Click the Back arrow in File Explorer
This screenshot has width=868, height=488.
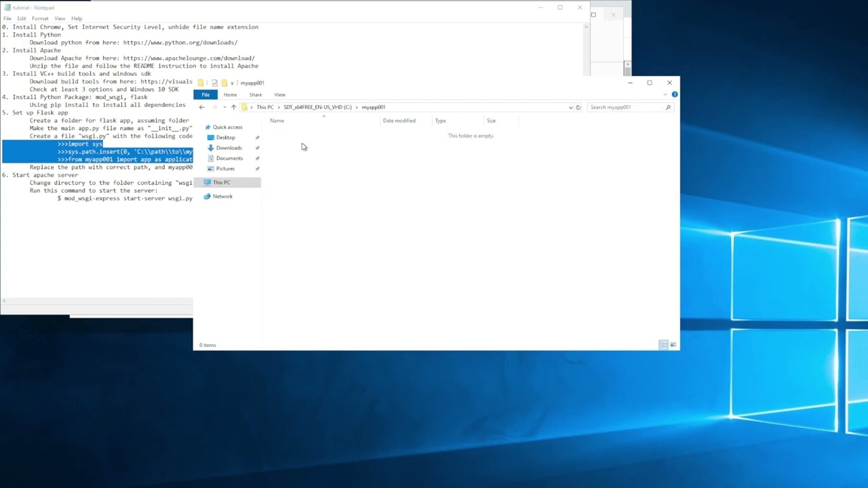201,107
